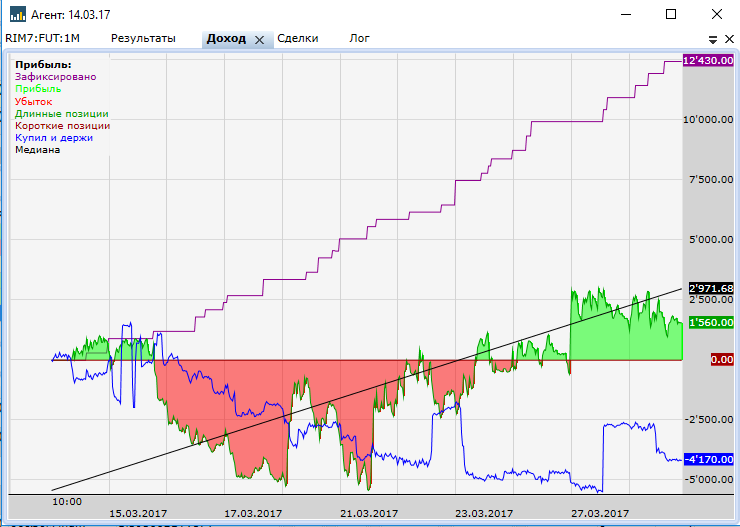Click the Прибыль: legend header
The image size is (740, 527).
43,65
